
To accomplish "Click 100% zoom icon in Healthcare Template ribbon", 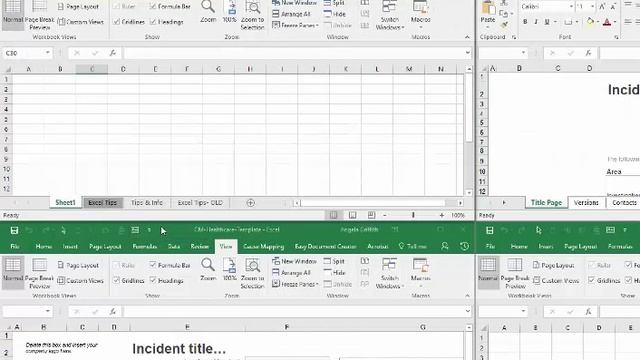I will point(229,269).
